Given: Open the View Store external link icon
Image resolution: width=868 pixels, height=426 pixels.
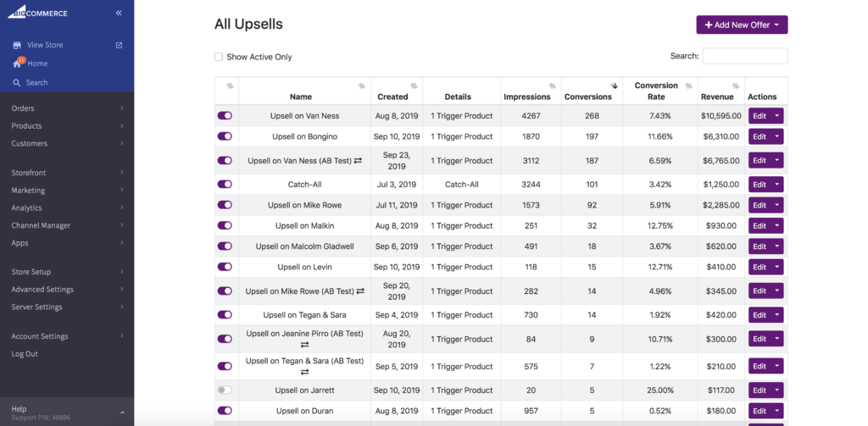Looking at the screenshot, I should 119,45.
